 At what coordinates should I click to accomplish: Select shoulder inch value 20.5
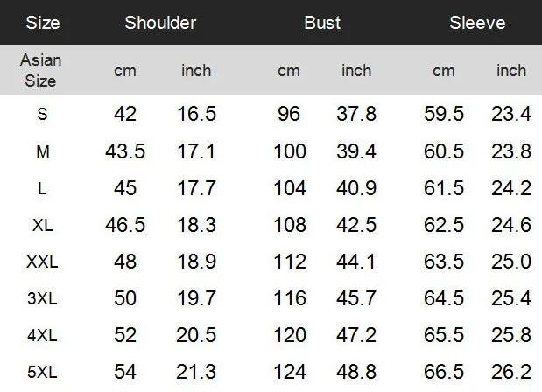coord(196,335)
